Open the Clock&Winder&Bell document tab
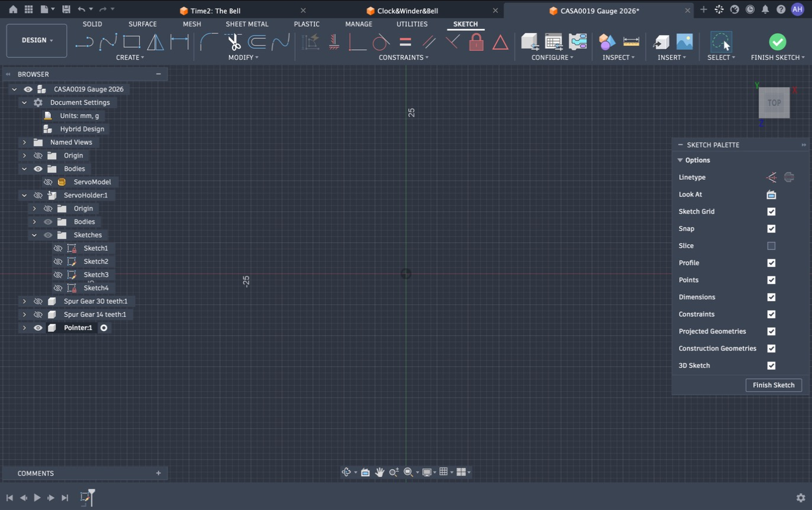812x510 pixels. tap(408, 11)
